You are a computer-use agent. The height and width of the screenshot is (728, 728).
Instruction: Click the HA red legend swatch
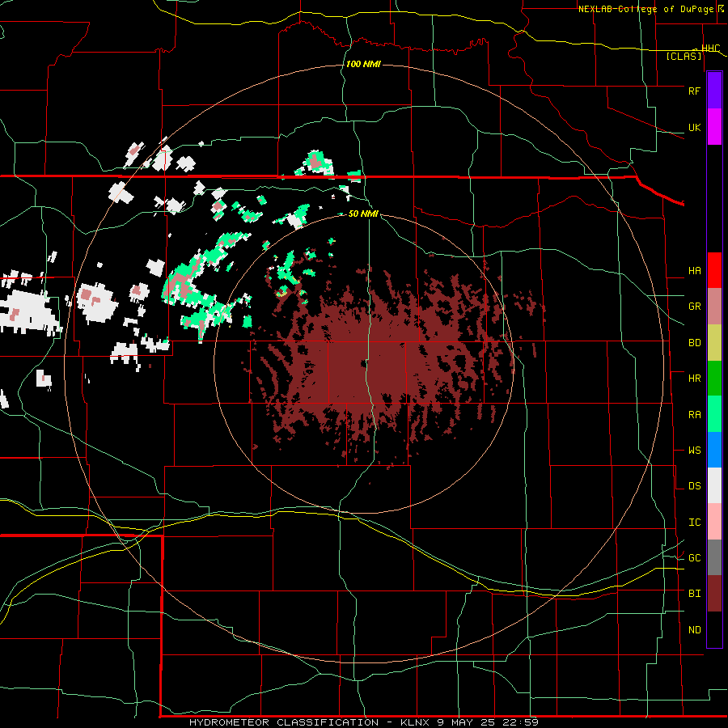coord(714,270)
